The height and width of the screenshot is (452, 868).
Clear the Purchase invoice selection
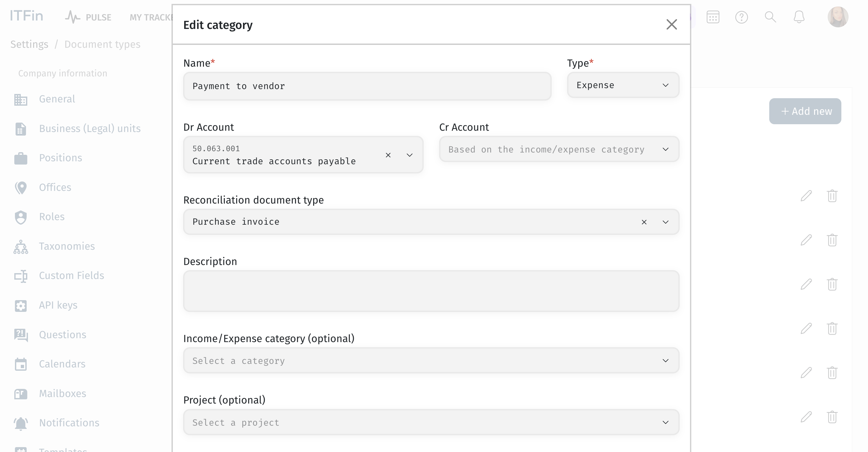(644, 222)
